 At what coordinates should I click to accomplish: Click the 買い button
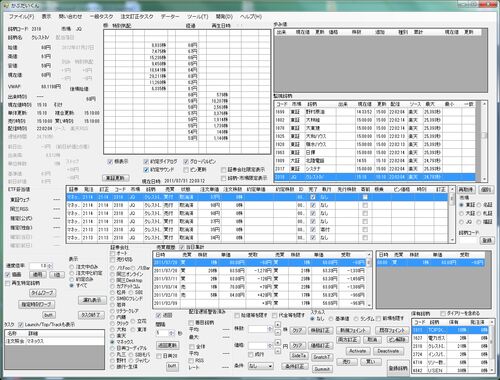tap(371, 362)
